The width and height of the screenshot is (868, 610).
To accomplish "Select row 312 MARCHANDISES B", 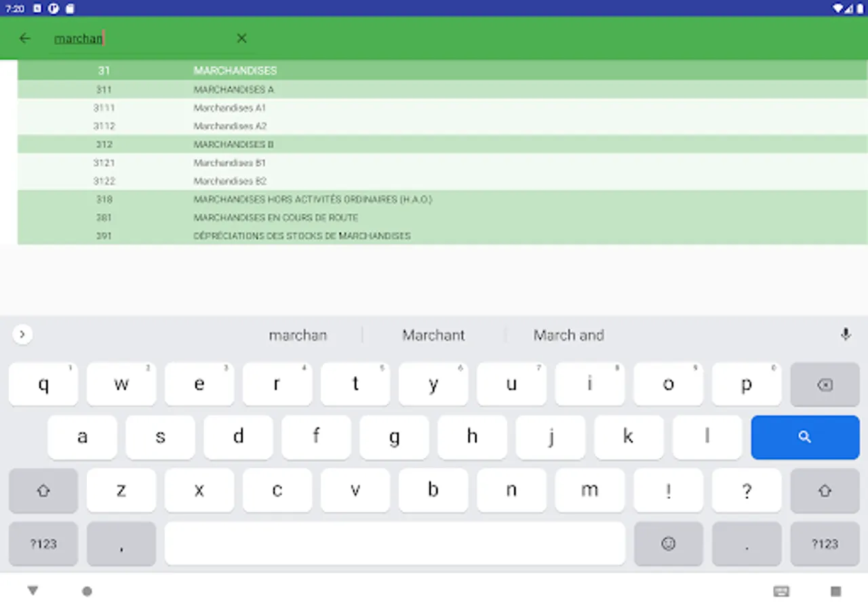I will [442, 144].
